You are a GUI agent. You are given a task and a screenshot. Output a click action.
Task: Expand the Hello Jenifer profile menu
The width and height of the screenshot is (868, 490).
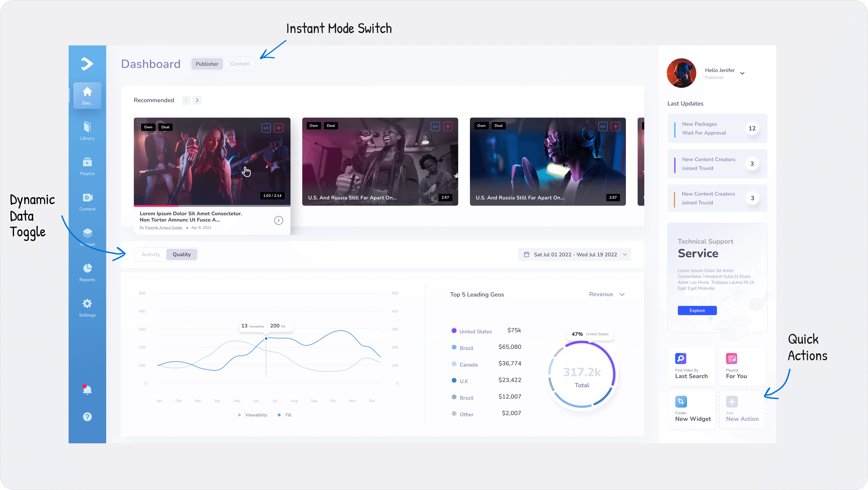pos(742,73)
